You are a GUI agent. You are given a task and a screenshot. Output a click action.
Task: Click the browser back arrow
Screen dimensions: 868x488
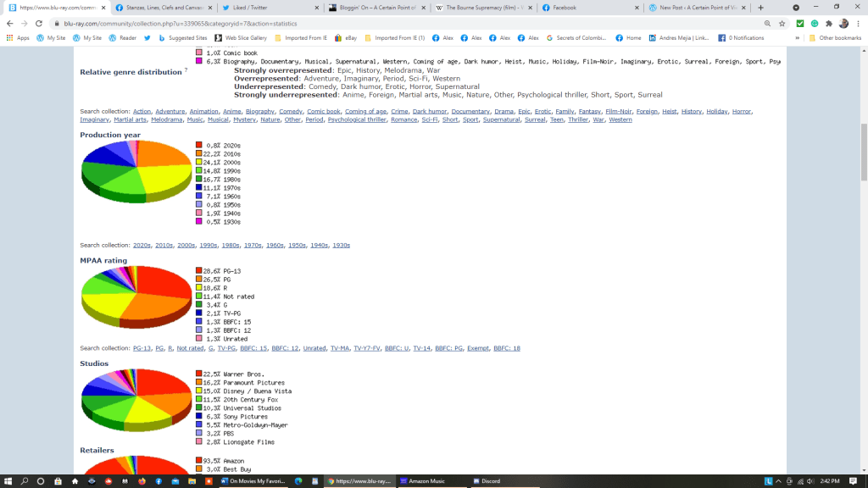point(9,24)
